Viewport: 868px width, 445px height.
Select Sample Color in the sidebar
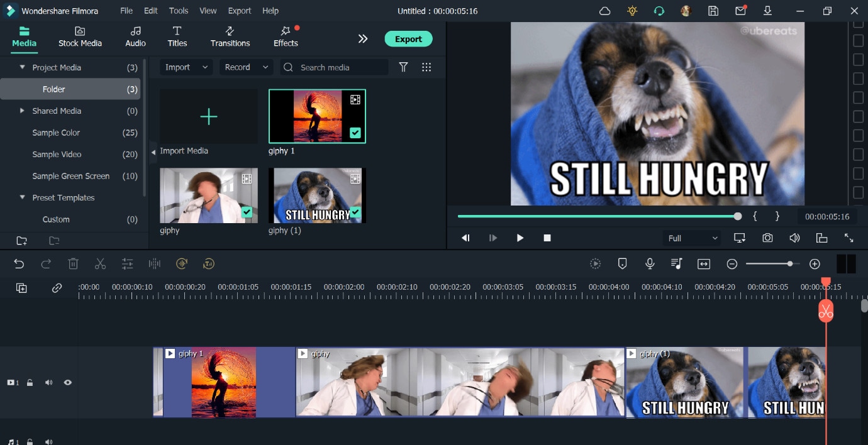click(x=56, y=133)
